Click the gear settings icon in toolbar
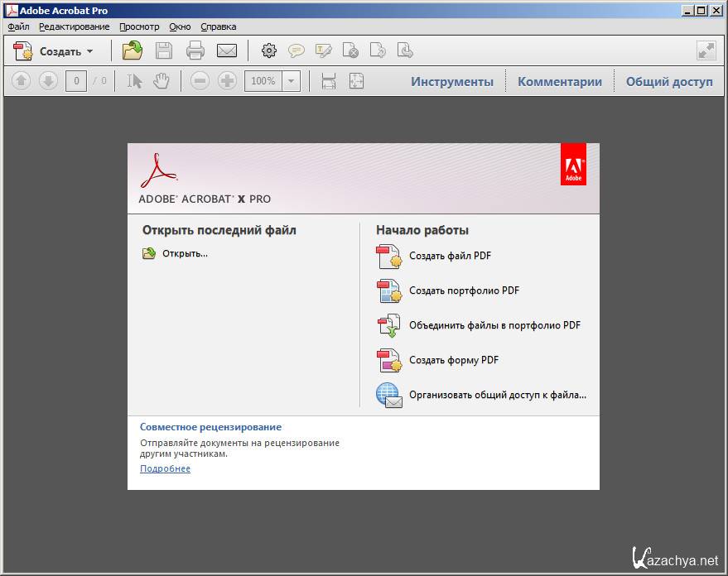 click(268, 50)
